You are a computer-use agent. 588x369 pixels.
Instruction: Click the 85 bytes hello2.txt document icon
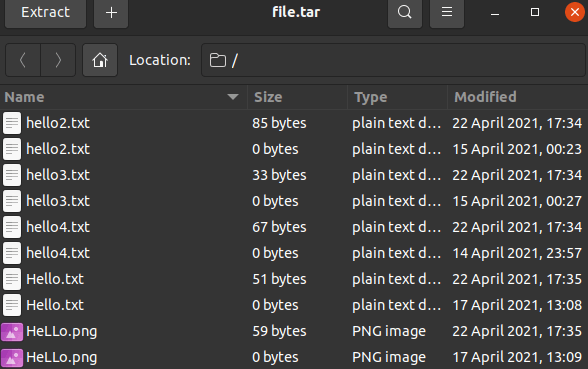pos(12,123)
